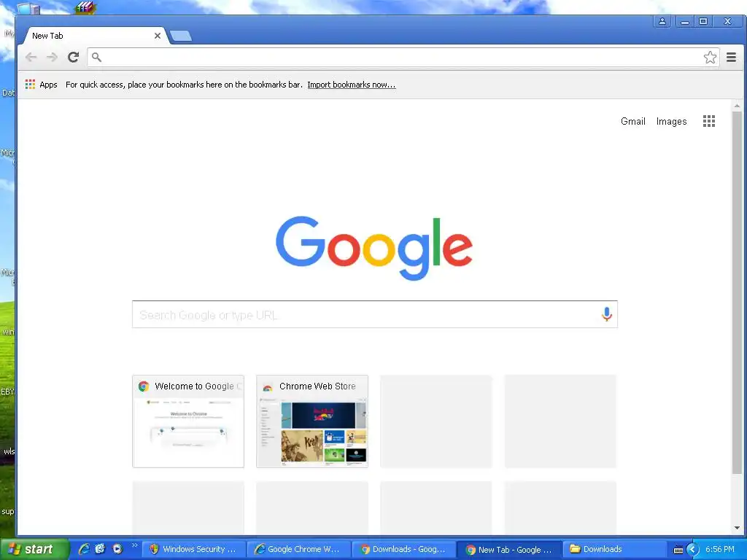Expand the quick launch chevron

point(135,545)
